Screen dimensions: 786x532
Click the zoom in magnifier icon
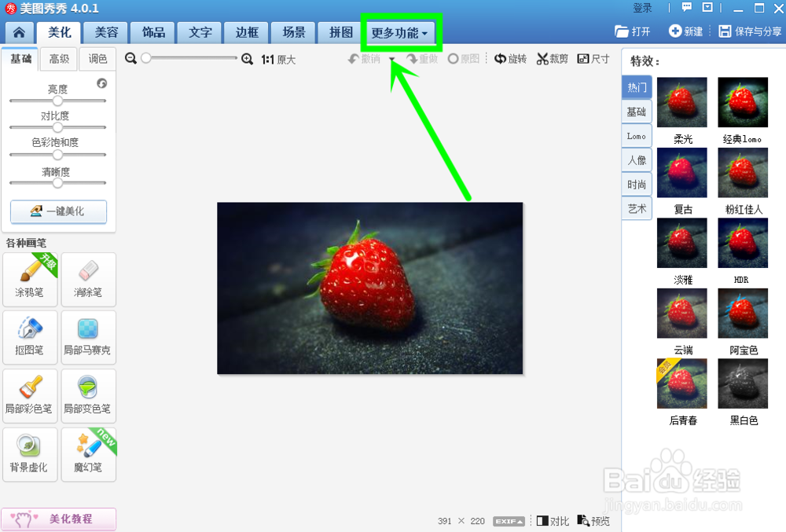point(247,59)
